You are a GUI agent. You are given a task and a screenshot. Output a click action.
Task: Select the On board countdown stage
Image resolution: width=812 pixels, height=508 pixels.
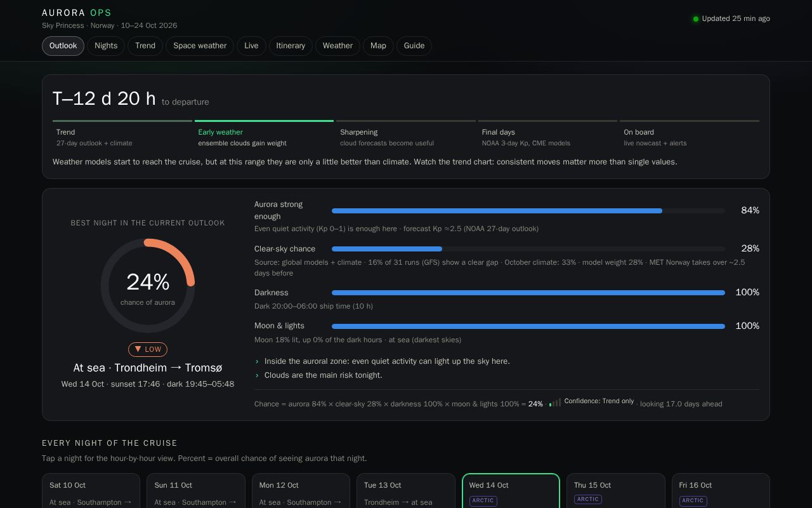[x=690, y=134]
